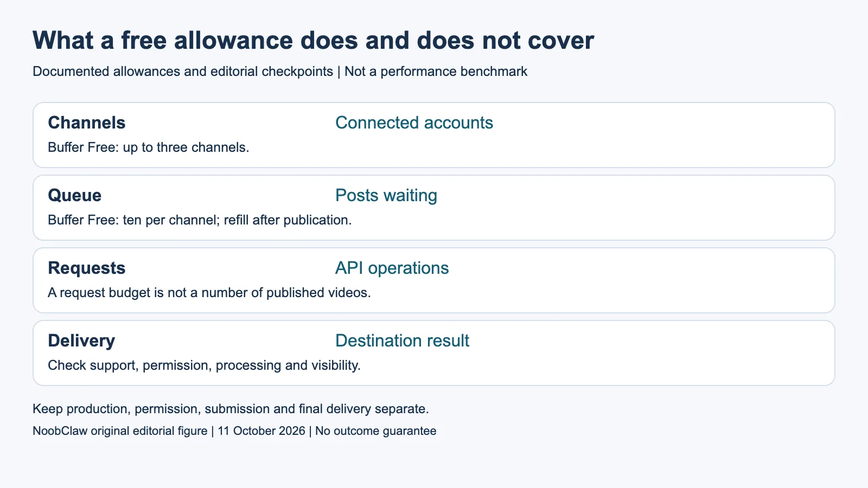This screenshot has height=488, width=868.
Task: Click the 'Connected accounts' label
Action: 414,123
